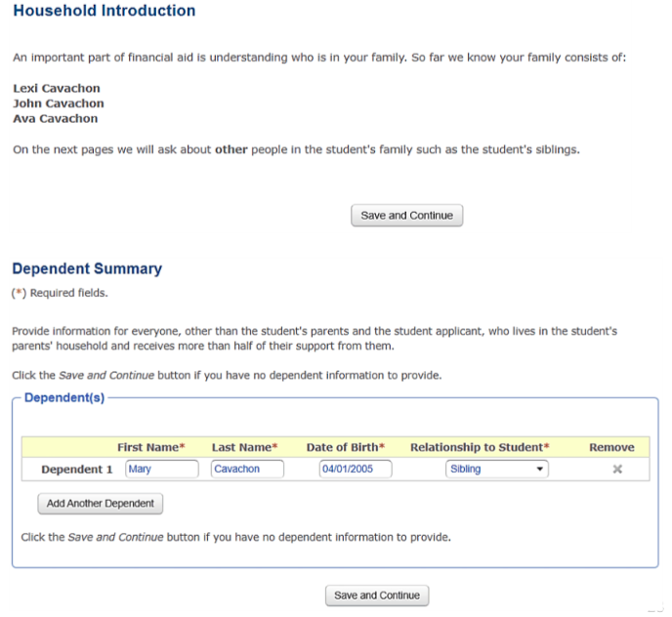Click the name Ava Cavachon
Image resolution: width=672 pixels, height=617 pixels.
click(x=56, y=118)
